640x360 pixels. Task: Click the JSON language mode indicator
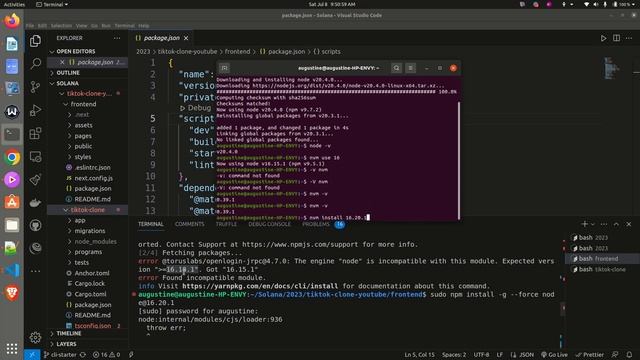pyautogui.click(x=526, y=355)
